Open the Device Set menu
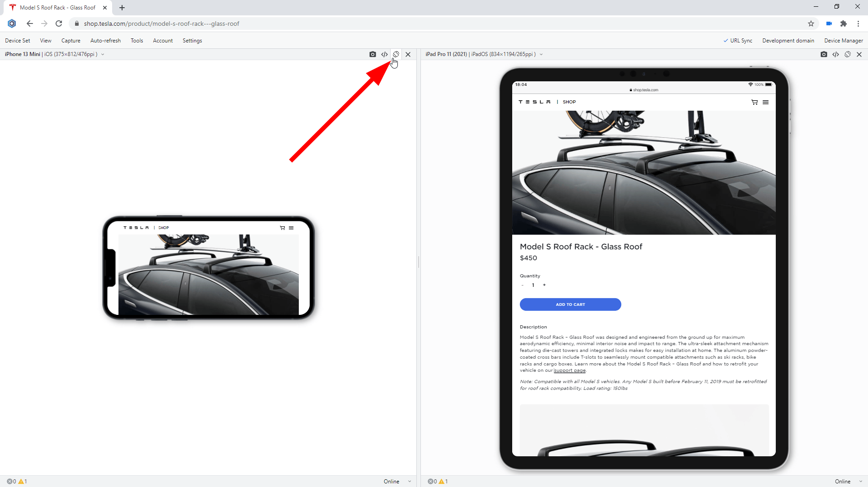 [x=18, y=41]
